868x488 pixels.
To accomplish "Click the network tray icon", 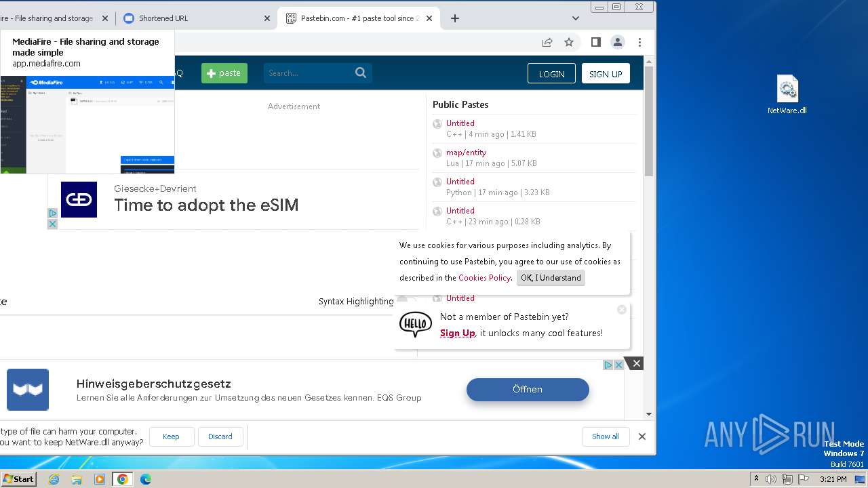I will [787, 479].
